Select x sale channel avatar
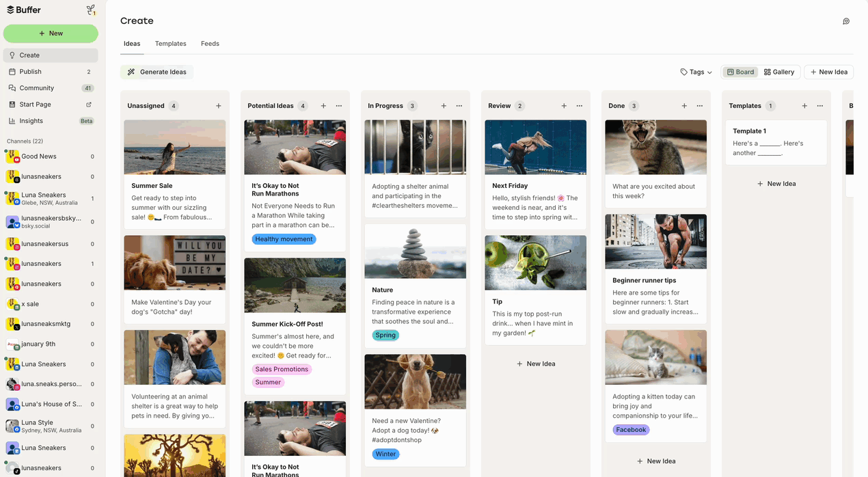 click(x=12, y=304)
